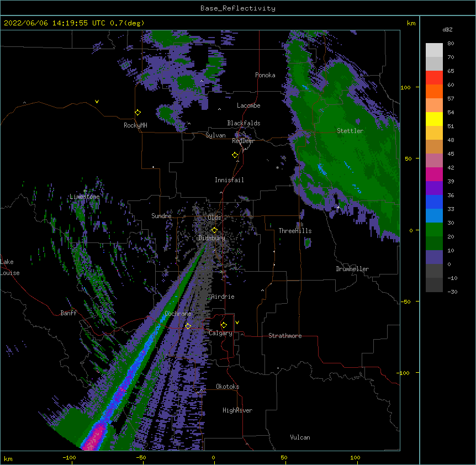Image resolution: width=476 pixels, height=465 pixels.
Task: Select the Sylvan label on the map
Action: point(215,135)
